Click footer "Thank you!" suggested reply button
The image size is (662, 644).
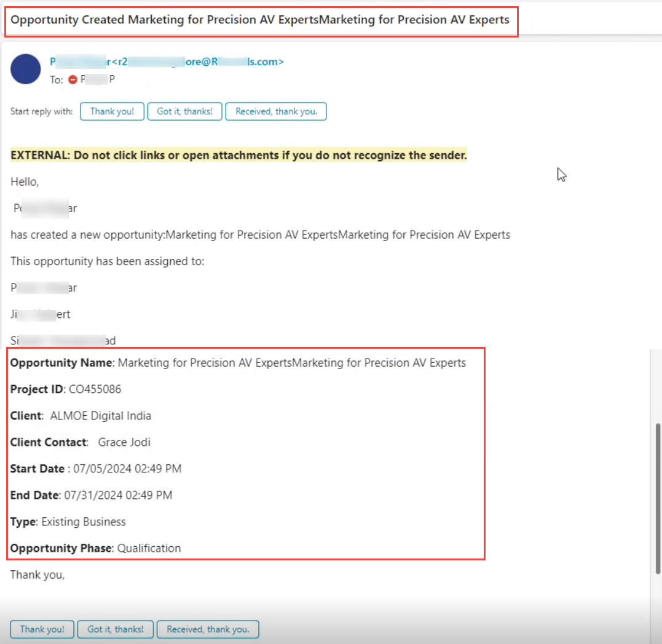pos(42,629)
